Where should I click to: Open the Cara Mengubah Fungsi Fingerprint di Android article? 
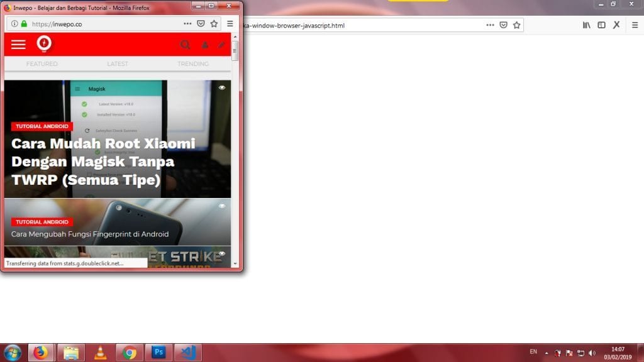coord(90,234)
